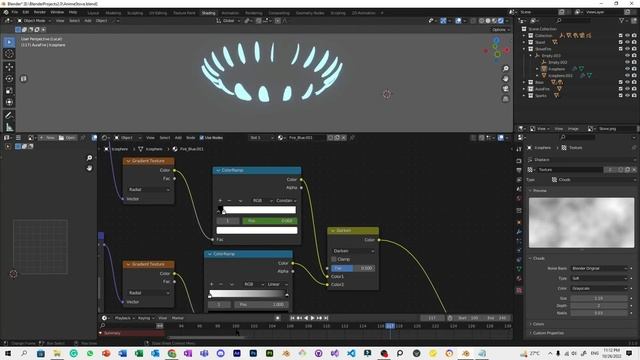Click the pan hand icon in 3D viewport
The width and height of the screenshot is (640, 360).
505,78
